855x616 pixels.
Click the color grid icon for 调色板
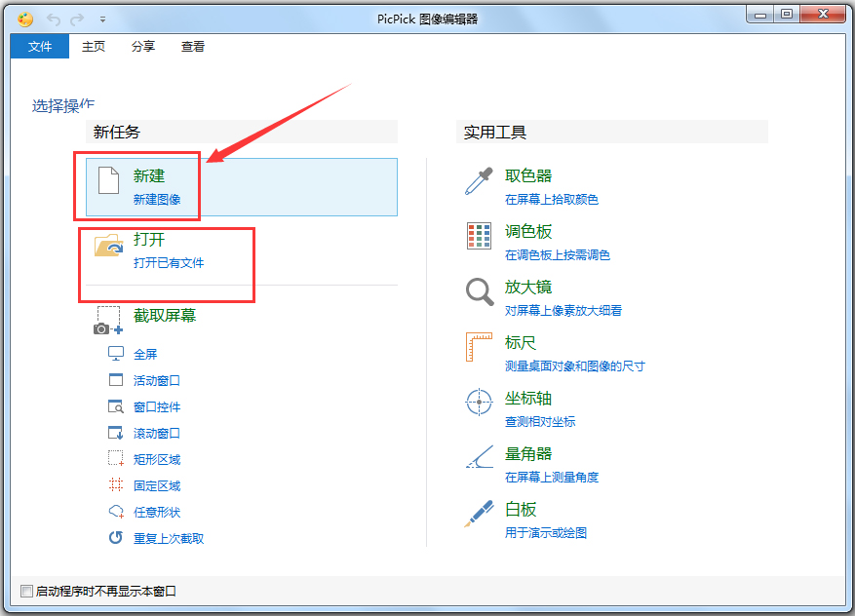pos(479,236)
